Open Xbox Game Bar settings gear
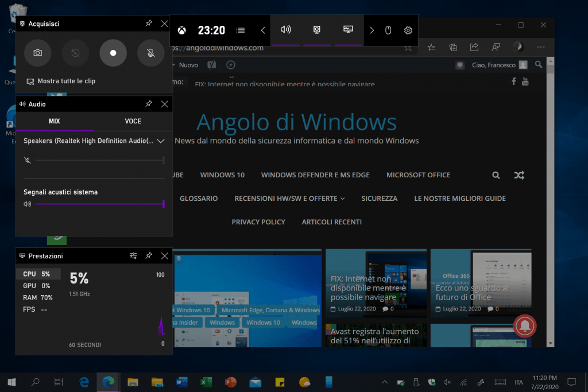This screenshot has width=588, height=392. click(x=408, y=30)
